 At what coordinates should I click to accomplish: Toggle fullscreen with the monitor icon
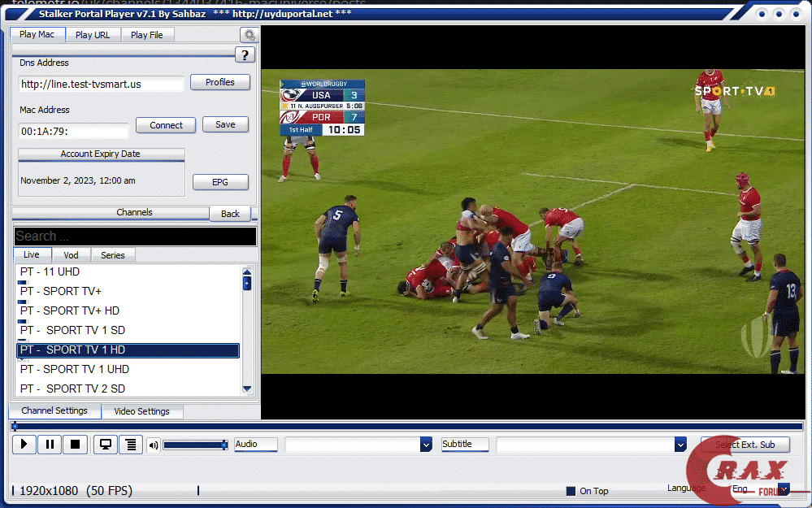pos(106,445)
